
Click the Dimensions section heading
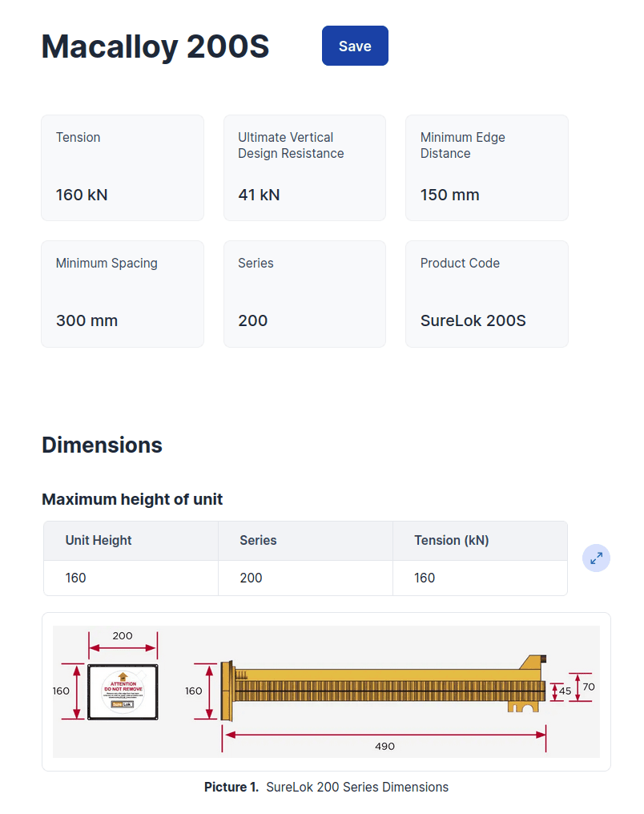pos(102,445)
